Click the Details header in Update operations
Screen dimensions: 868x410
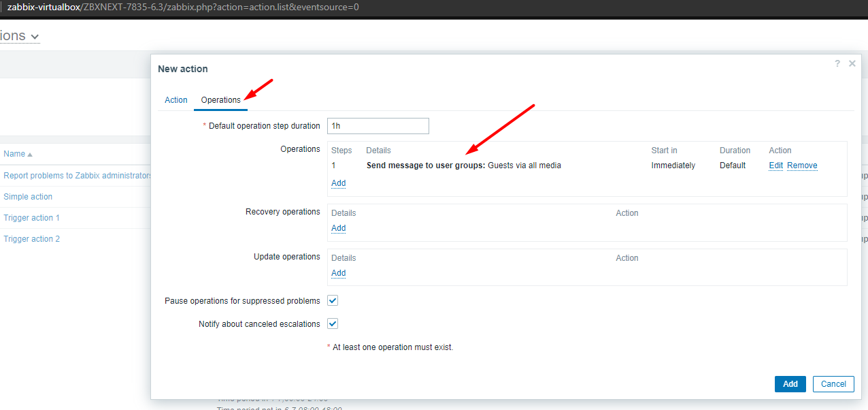point(344,258)
